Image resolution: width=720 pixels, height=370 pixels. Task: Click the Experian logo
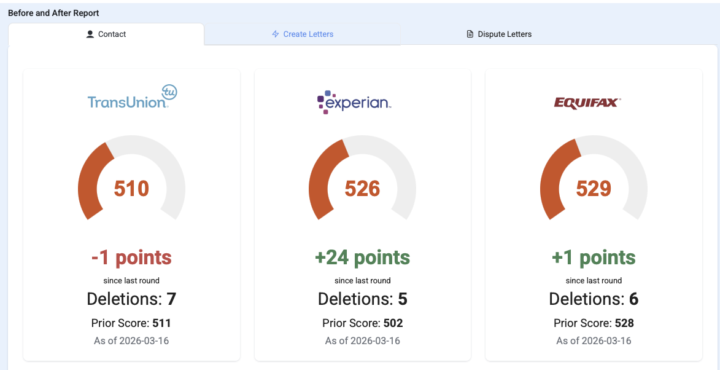pyautogui.click(x=354, y=102)
